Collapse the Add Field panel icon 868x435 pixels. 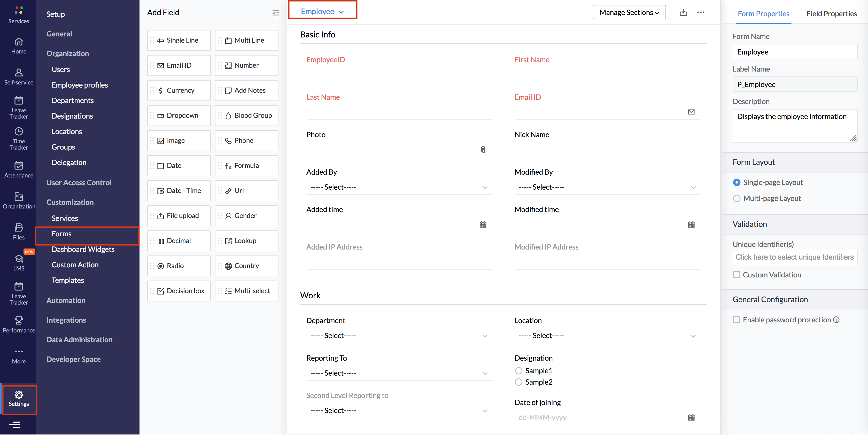[x=275, y=13]
